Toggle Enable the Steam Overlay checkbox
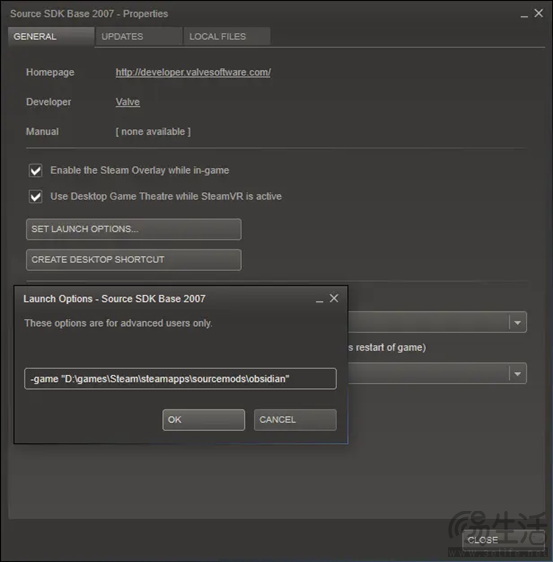553x562 pixels. click(35, 171)
